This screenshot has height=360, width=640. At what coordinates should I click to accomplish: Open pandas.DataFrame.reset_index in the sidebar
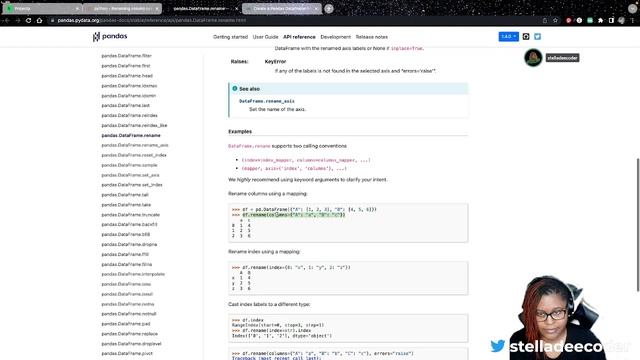[x=134, y=155]
